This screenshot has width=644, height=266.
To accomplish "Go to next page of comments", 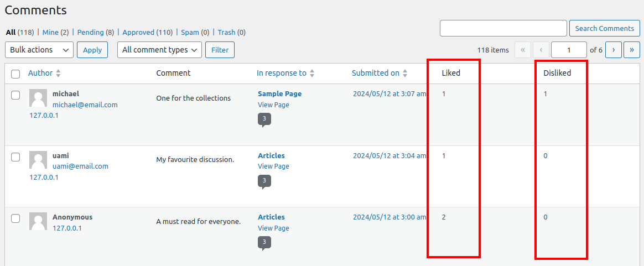I will click(613, 50).
